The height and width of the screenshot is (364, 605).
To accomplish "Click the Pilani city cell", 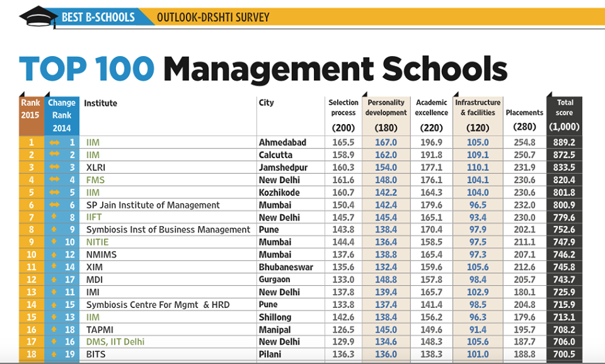I will tap(270, 355).
